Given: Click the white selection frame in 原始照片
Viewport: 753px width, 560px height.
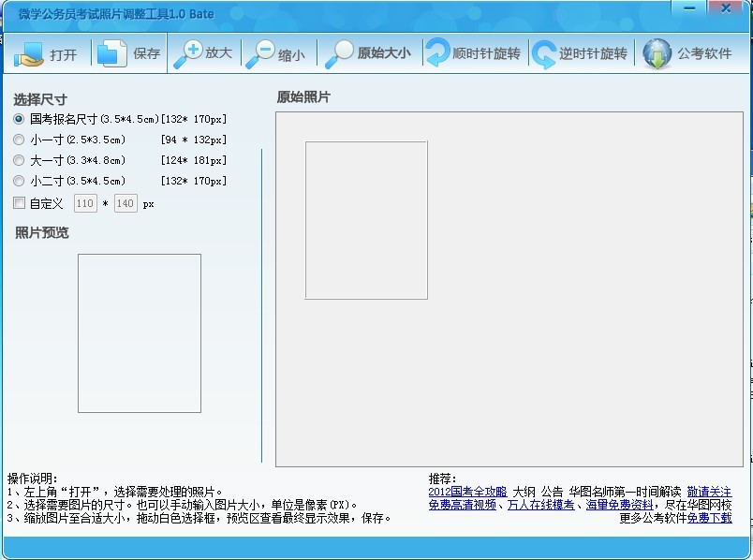Looking at the screenshot, I should (x=366, y=220).
